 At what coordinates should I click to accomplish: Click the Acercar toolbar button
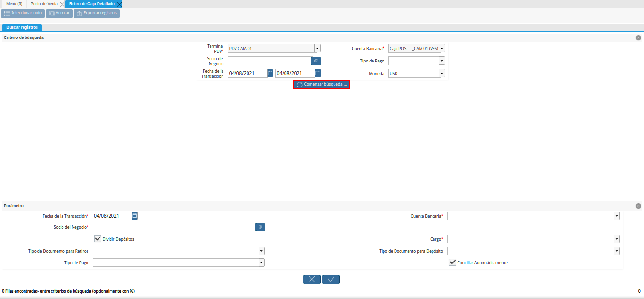60,13
